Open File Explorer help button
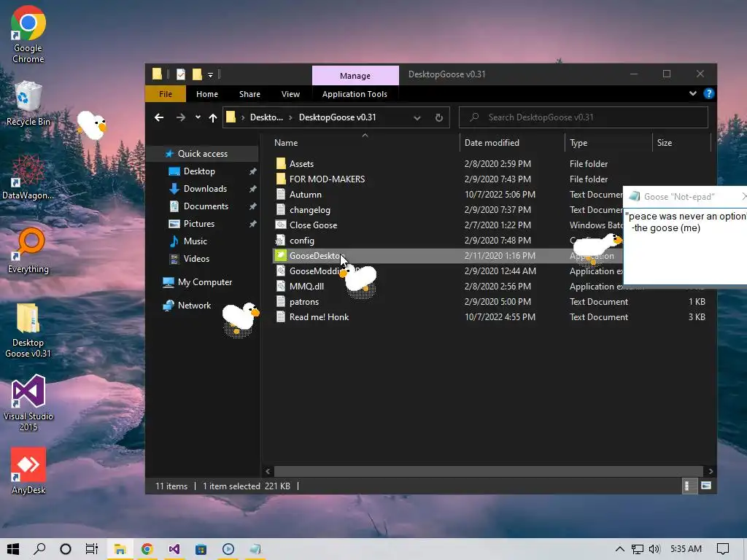This screenshot has width=747, height=560. pyautogui.click(x=709, y=94)
